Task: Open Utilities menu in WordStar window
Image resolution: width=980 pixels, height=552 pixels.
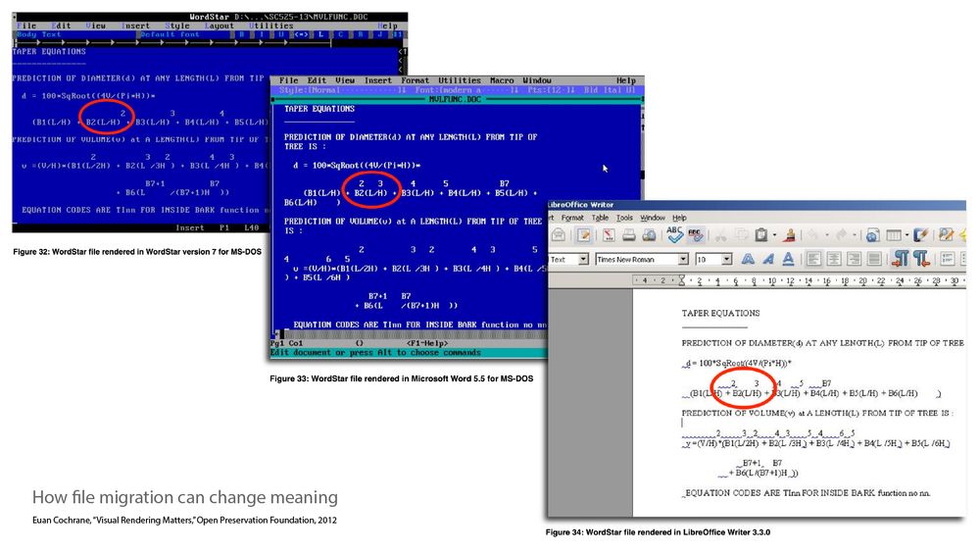Action: (x=270, y=25)
